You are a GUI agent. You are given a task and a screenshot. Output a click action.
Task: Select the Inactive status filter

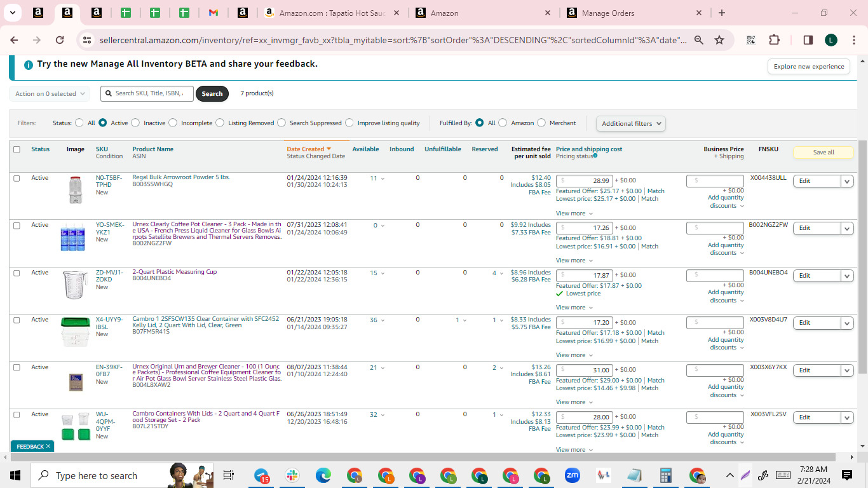[135, 123]
